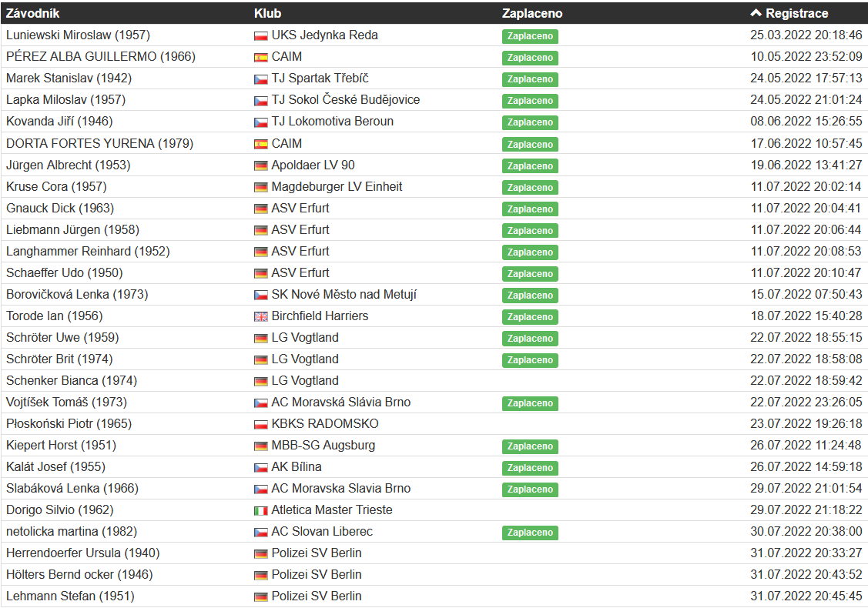Click the Italian flag next to Atletica Master Trieste

coord(261,512)
